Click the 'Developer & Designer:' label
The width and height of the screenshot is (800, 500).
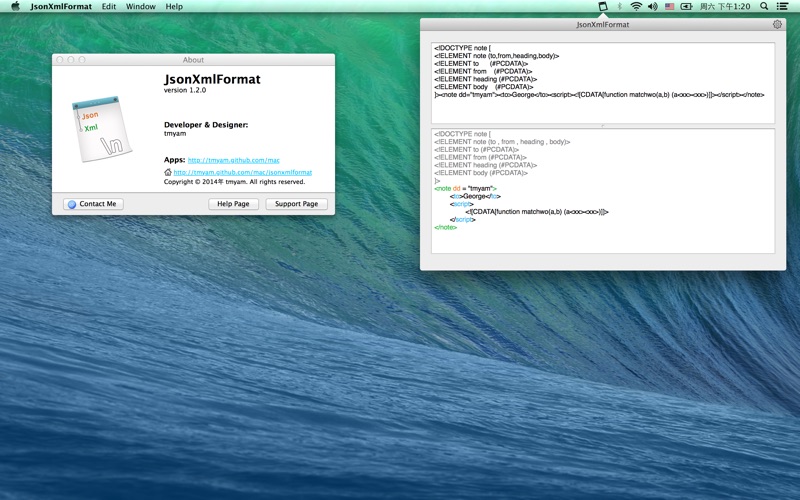[206, 124]
